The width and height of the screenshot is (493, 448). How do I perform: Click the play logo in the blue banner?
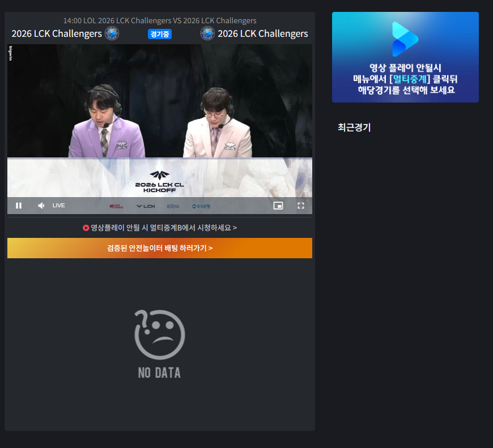point(405,39)
